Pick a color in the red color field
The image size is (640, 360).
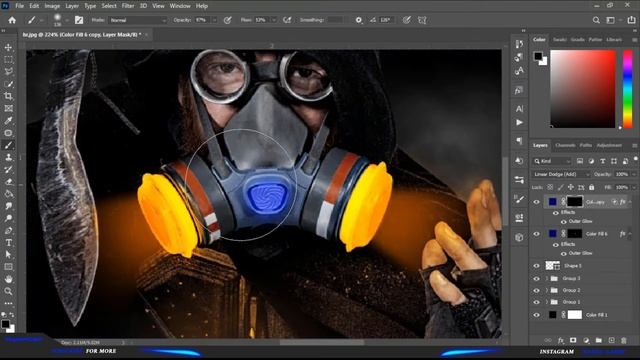coord(583,89)
